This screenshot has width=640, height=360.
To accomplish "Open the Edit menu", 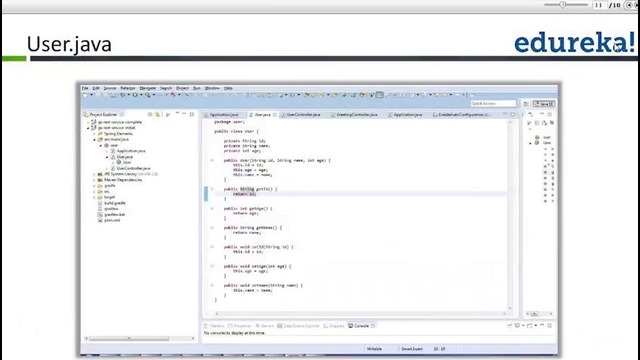I will coord(96,88).
